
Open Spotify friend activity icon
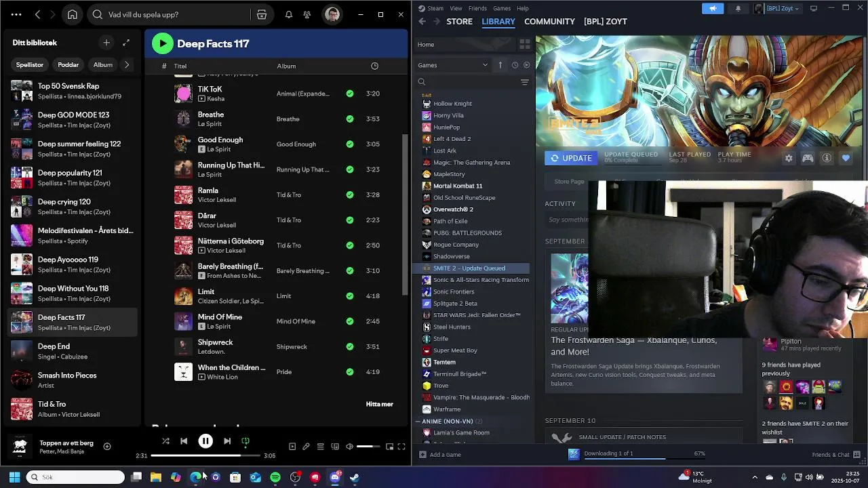307,14
